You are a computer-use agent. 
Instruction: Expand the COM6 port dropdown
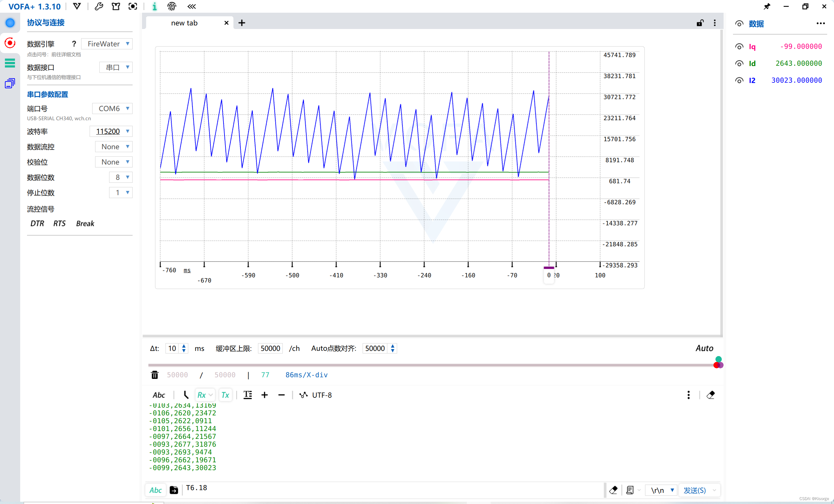point(113,109)
